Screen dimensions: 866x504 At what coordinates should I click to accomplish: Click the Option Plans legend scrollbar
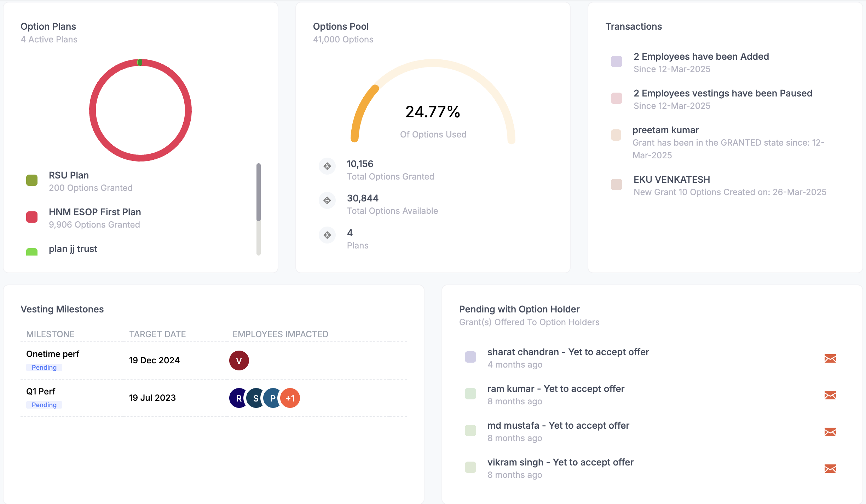(259, 193)
